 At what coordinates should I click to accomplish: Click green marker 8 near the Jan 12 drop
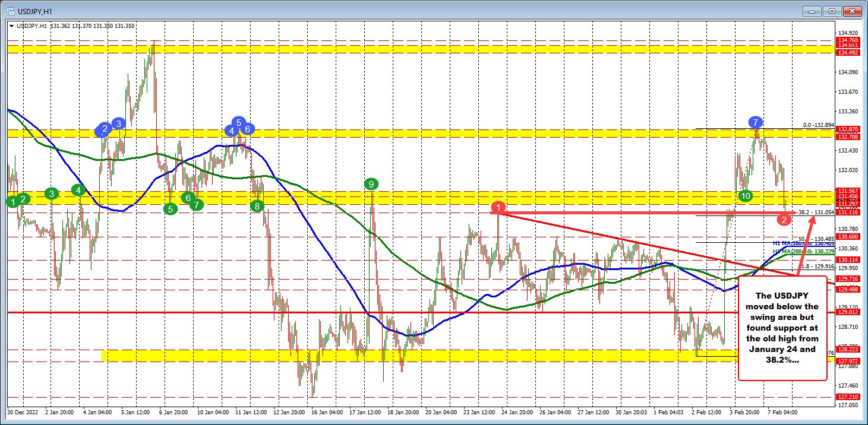[x=256, y=205]
